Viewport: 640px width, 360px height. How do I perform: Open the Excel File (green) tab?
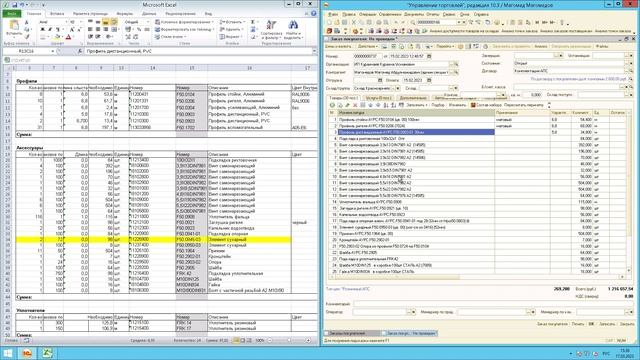point(11,14)
